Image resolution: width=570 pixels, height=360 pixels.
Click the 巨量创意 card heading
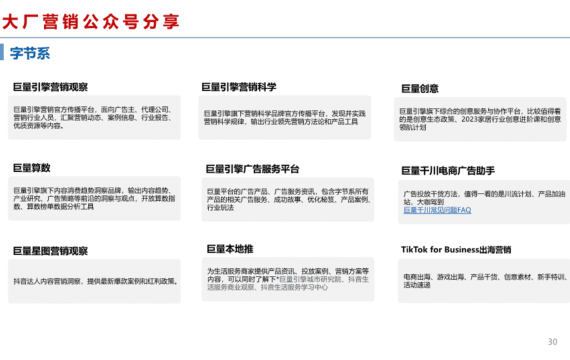pyautogui.click(x=420, y=89)
